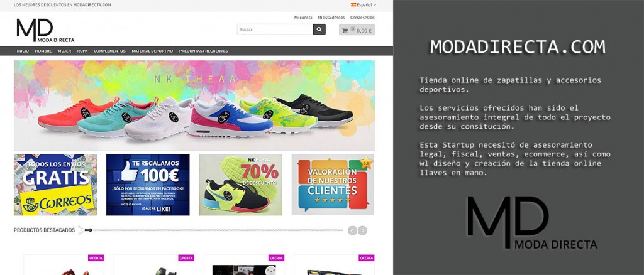Click the Spanish flag icon
Screen dimensions: 644x275
point(353,5)
